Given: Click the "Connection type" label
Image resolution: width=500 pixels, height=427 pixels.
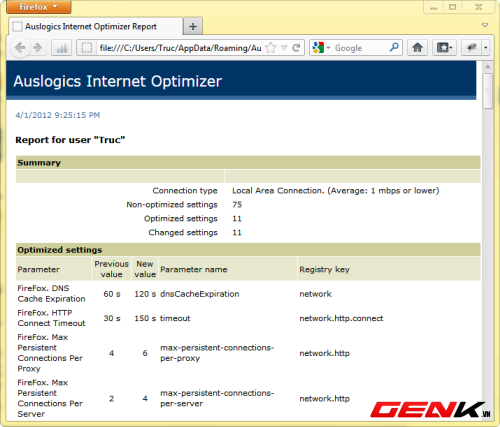Looking at the screenshot, I should 185,191.
